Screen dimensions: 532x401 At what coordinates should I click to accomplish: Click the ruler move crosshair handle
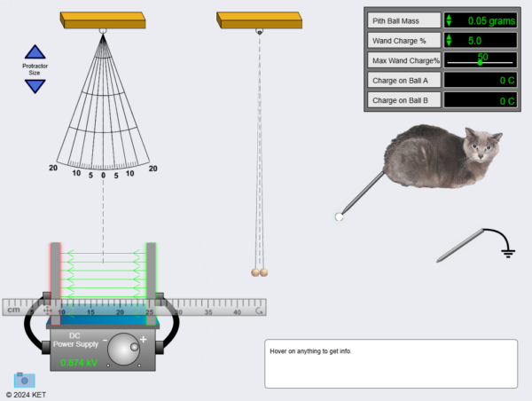click(x=48, y=311)
